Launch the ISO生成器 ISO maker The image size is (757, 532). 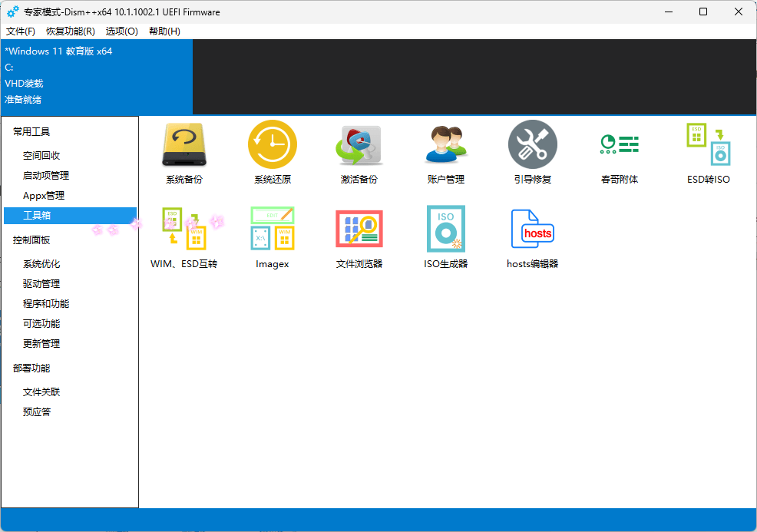tap(445, 237)
